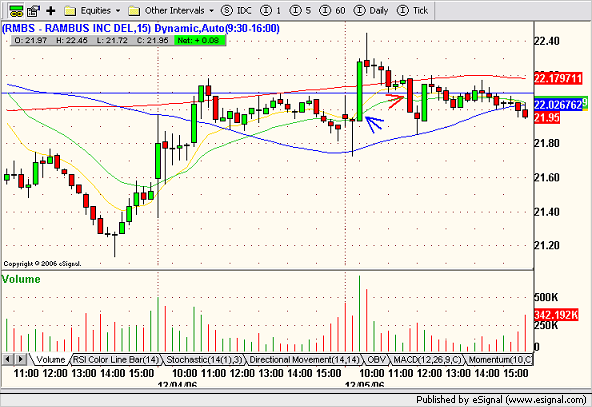
Task: Switch to the Daily interval
Action: click(371, 11)
